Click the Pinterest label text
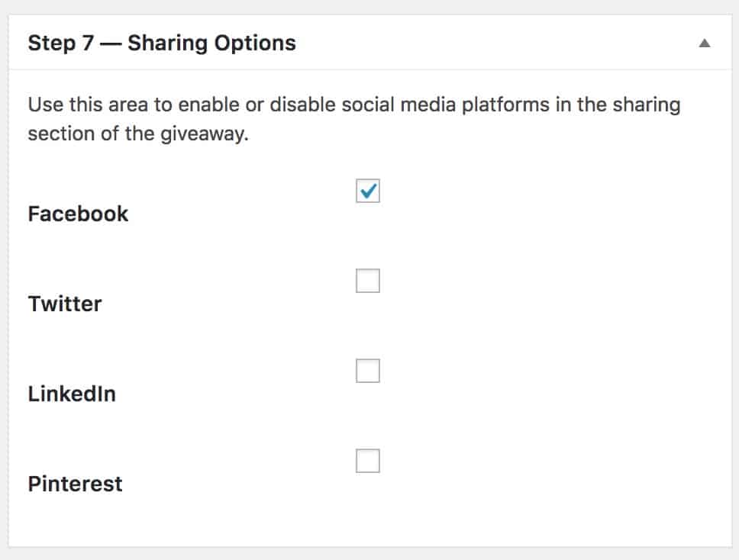This screenshot has width=739, height=560. (75, 483)
